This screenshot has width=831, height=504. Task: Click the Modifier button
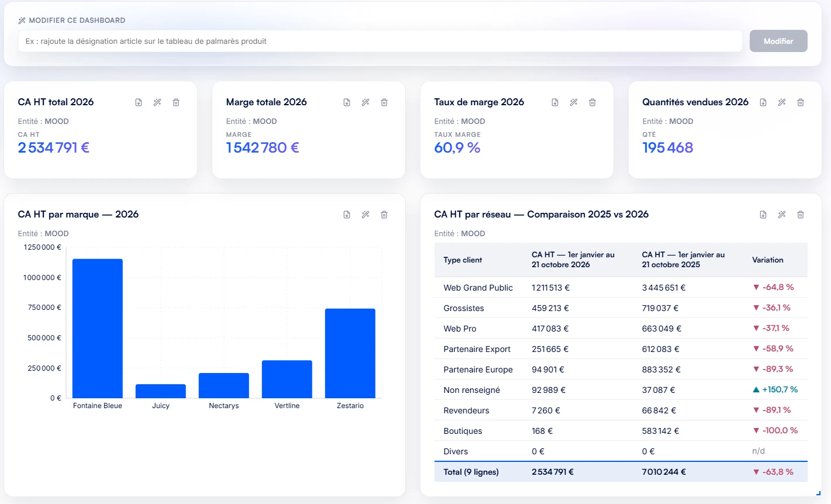click(x=778, y=41)
